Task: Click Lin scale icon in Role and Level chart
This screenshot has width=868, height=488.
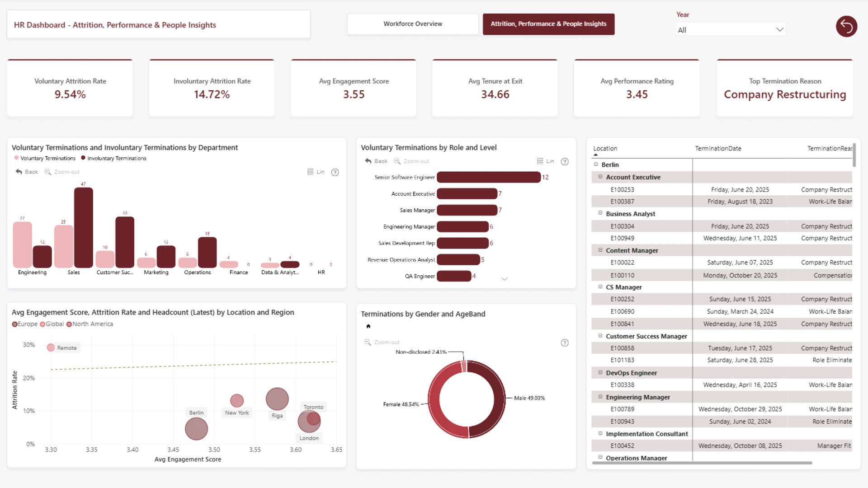Action: 545,161
